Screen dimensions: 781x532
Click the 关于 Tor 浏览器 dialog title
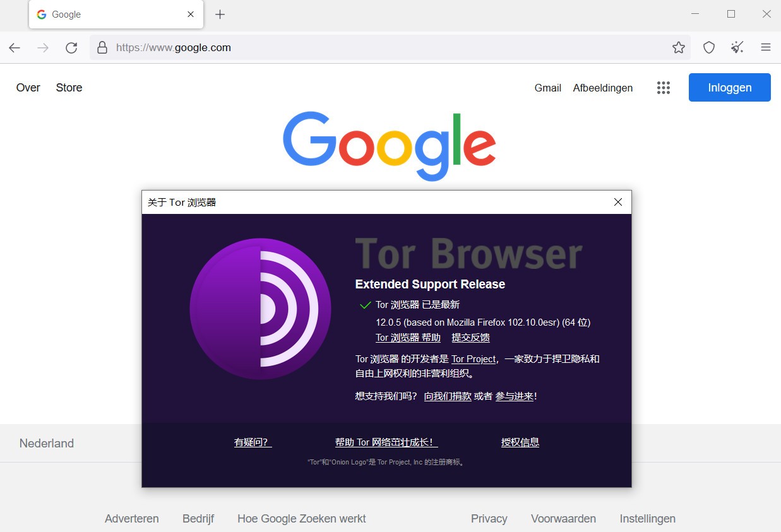[182, 202]
